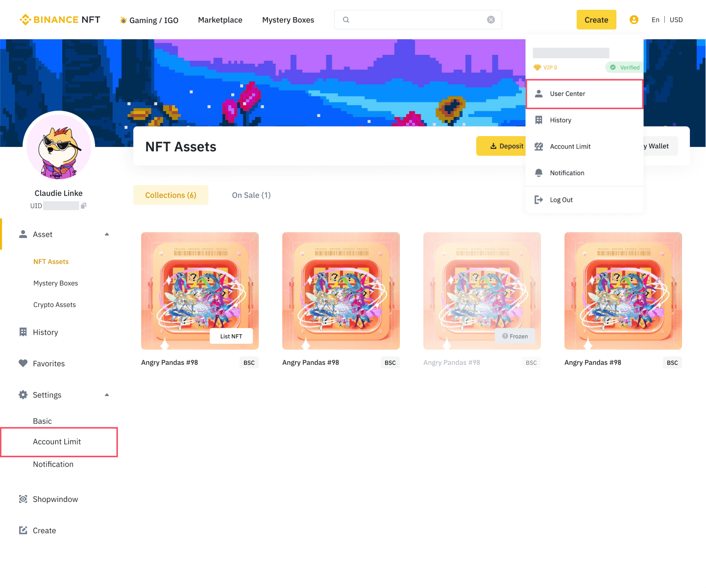
Task: Clear the search box with the X icon
Action: pos(491,20)
